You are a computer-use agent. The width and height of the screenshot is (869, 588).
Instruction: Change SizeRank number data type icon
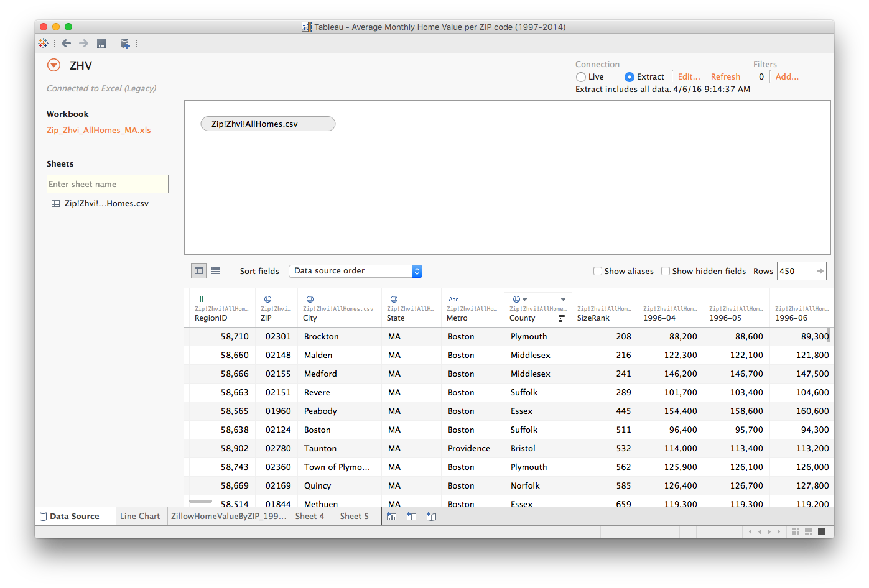click(583, 299)
